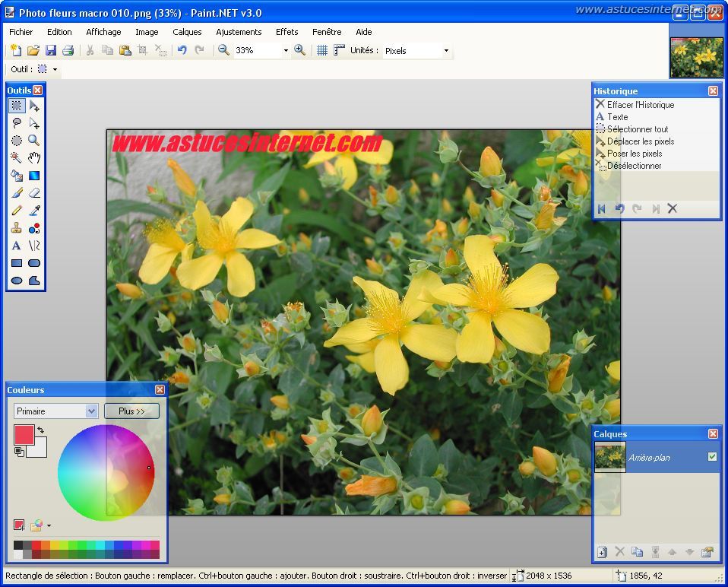Close the Outils panel
The width and height of the screenshot is (728, 587).
tap(37, 90)
